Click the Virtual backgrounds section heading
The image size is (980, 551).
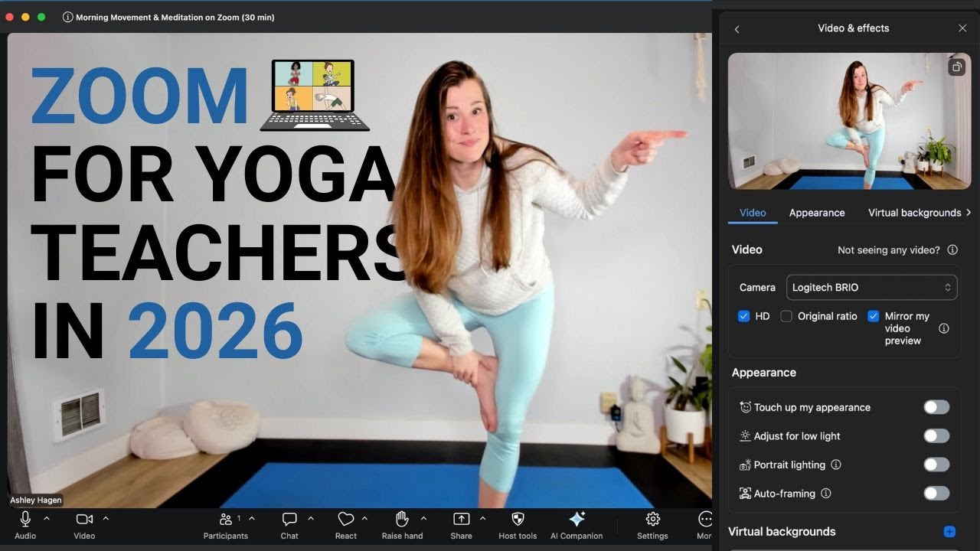[x=782, y=531]
